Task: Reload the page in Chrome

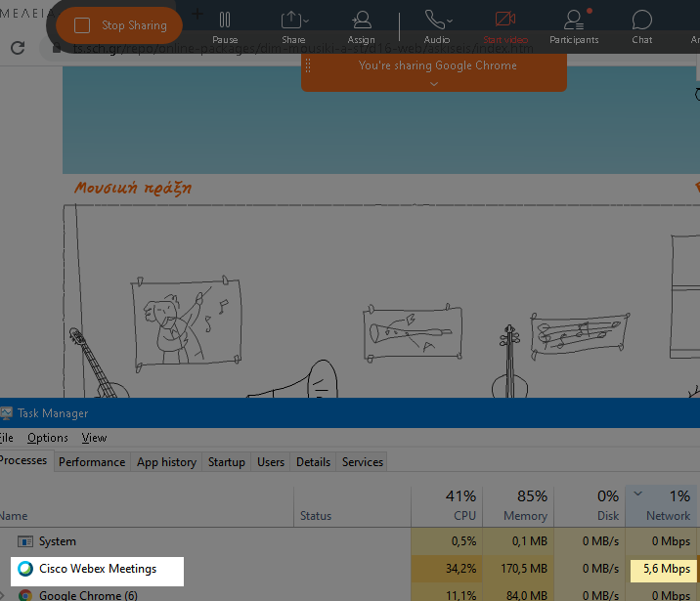Action: coord(18,48)
